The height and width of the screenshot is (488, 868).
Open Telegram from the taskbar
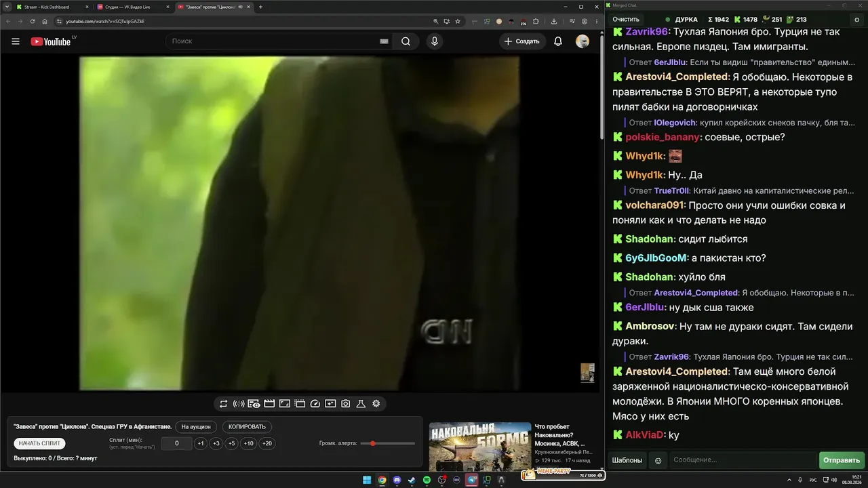click(x=472, y=480)
